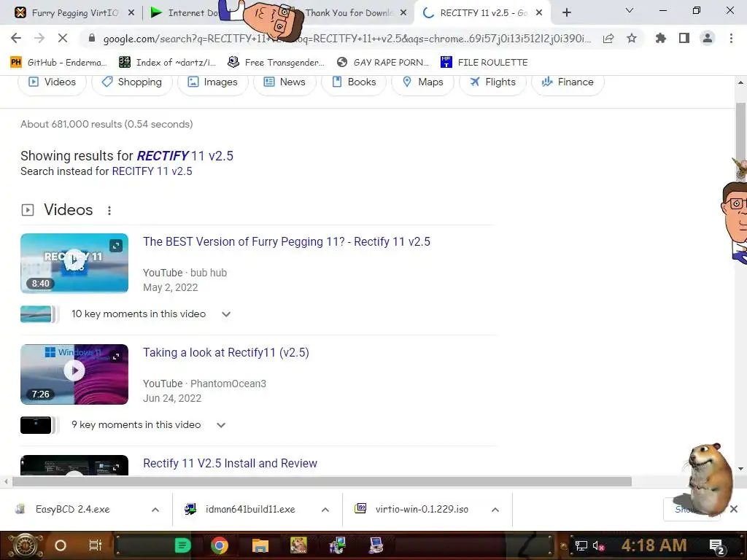The height and width of the screenshot is (560, 747).
Task: Close the RECITFY 11 v2.5 tab
Action: pos(539,13)
